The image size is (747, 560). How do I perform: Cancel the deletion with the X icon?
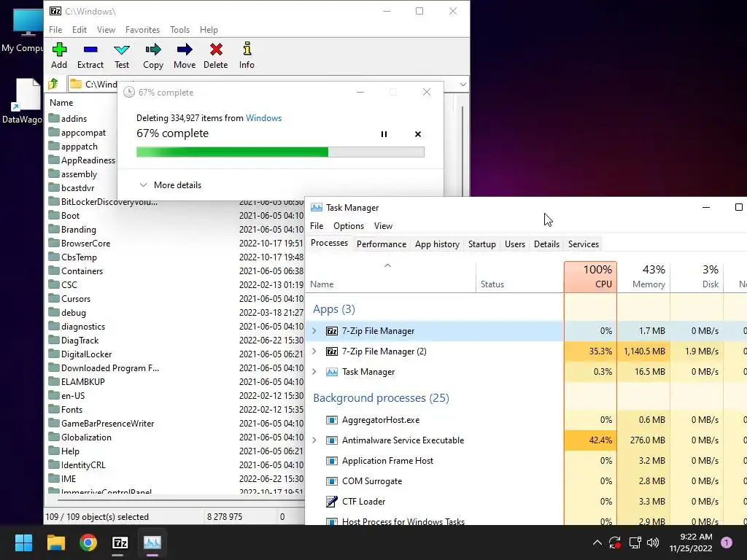418,134
